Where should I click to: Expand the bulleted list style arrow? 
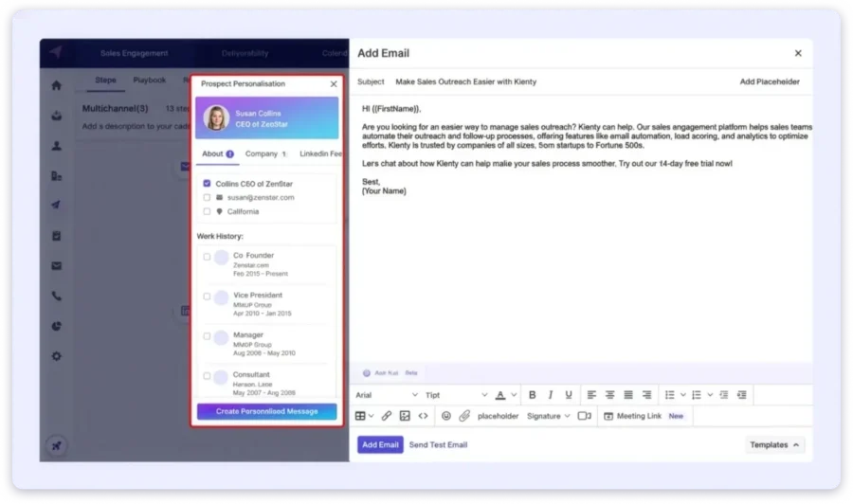pos(682,395)
